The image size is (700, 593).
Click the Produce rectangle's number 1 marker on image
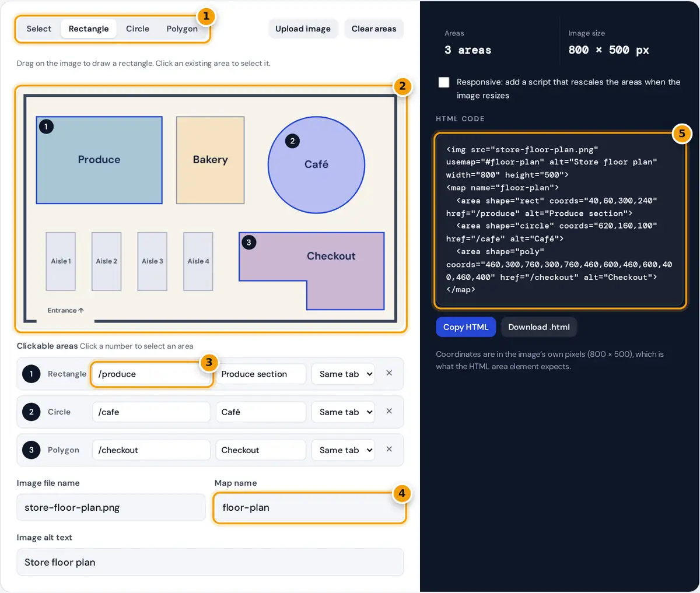(46, 126)
